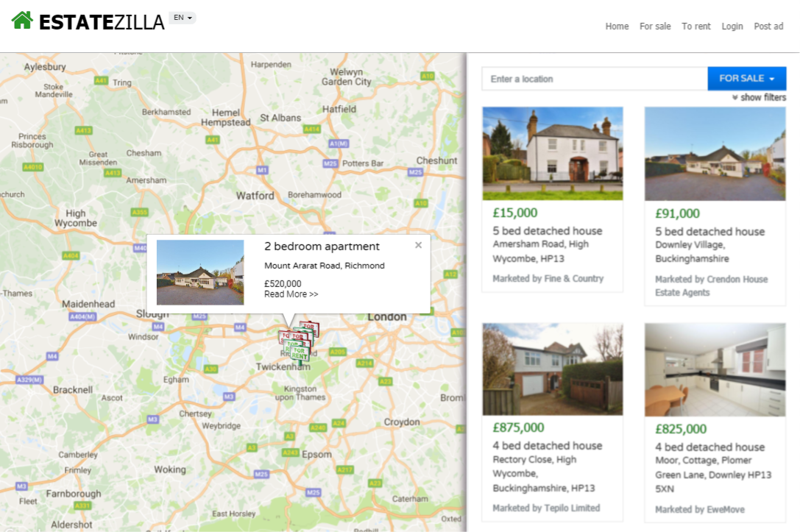Click the popup apartment thumbnail image
The height and width of the screenshot is (532, 800).
coord(200,272)
